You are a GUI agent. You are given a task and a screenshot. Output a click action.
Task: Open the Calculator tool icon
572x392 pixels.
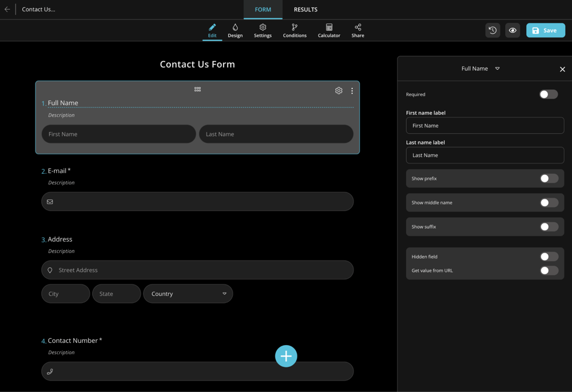coord(329,30)
